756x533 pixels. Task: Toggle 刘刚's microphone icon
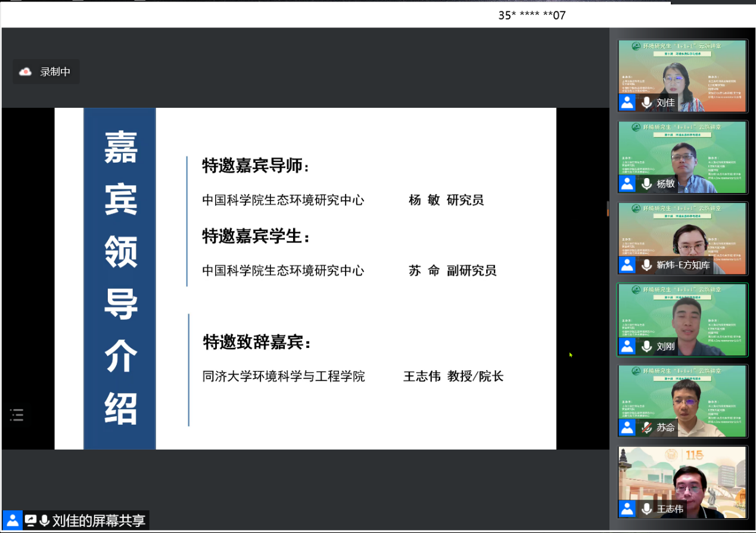point(646,346)
